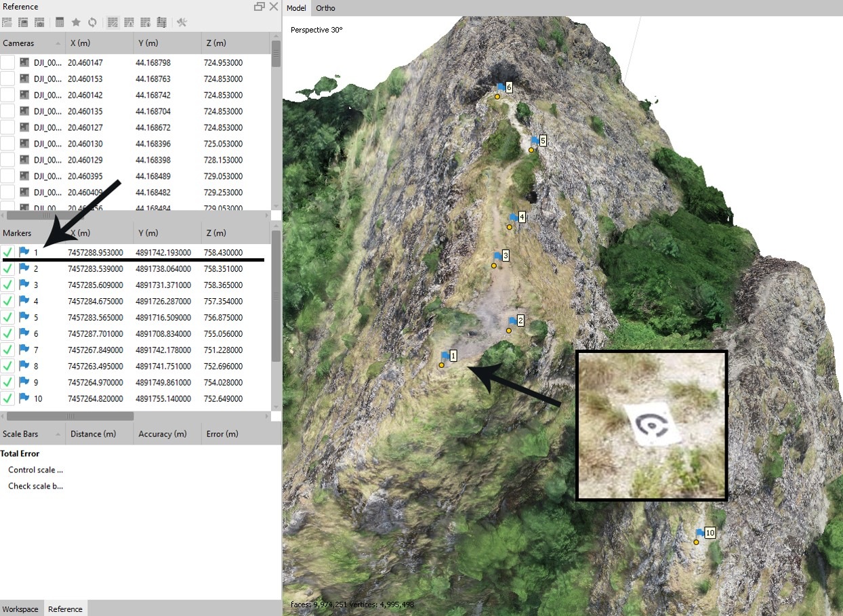843x616 pixels.
Task: Click the Scale Bars column header
Action: click(33, 434)
